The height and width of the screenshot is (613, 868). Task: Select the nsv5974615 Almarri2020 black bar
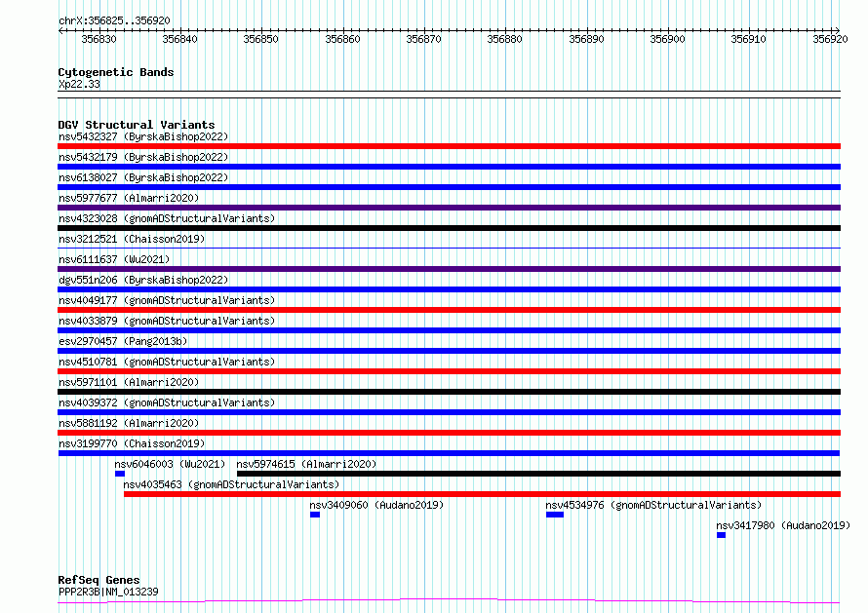[538, 474]
